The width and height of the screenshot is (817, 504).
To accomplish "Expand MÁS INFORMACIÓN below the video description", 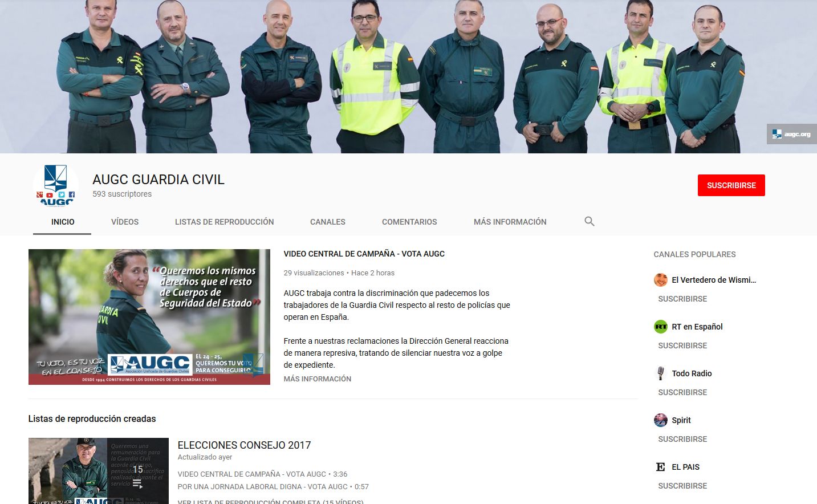I will point(317,379).
